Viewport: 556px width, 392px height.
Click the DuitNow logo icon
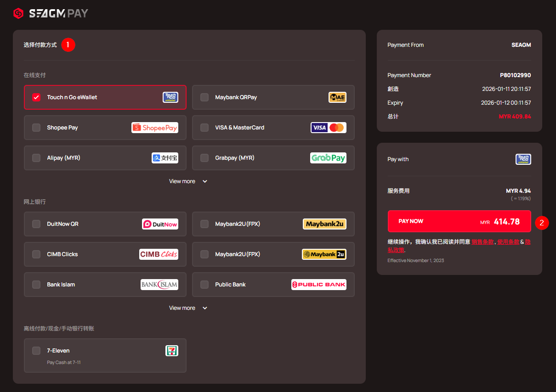160,224
